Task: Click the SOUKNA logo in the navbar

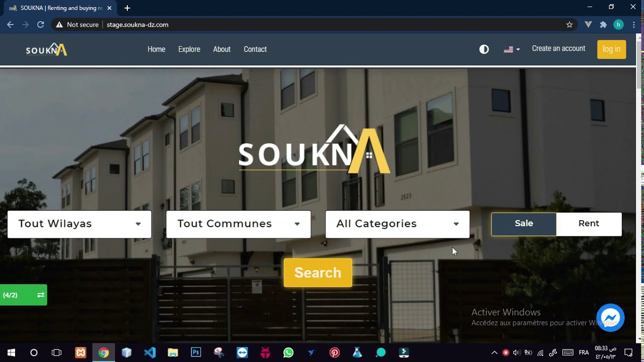Action: tap(46, 49)
